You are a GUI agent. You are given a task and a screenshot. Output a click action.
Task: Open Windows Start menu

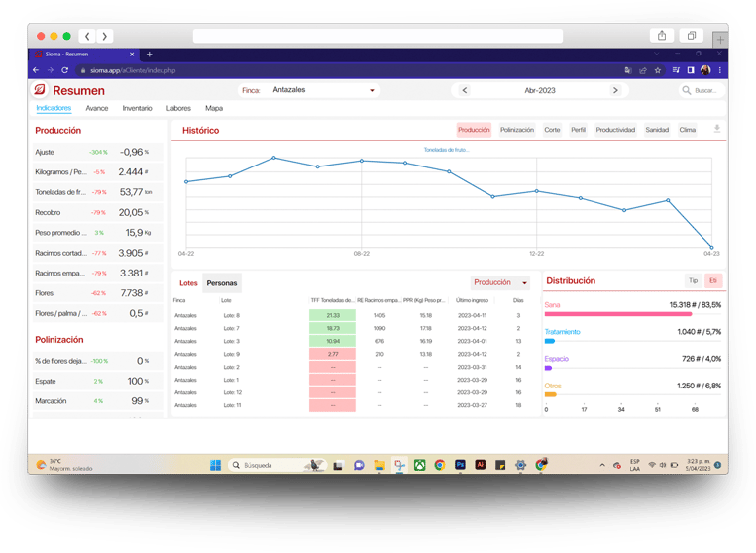coord(216,465)
